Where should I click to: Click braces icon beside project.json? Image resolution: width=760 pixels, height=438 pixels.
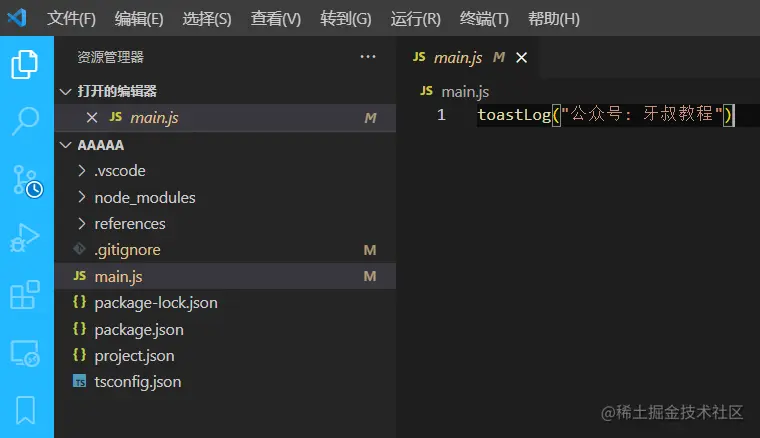tap(79, 355)
